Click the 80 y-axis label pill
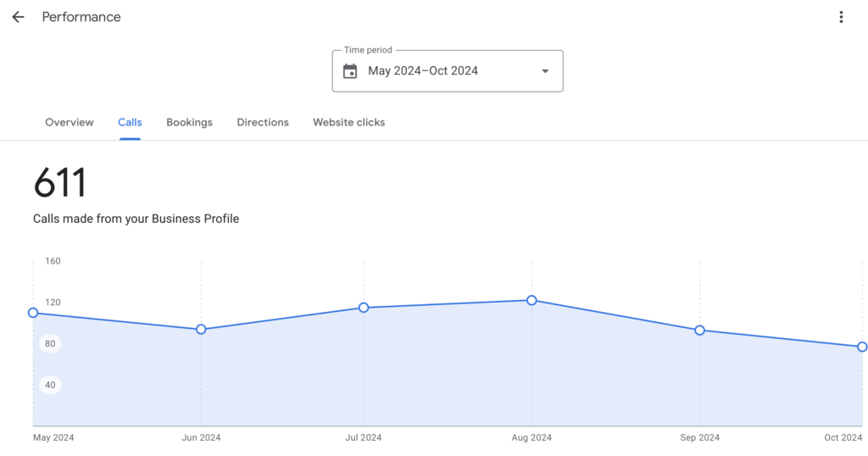868x456 pixels. click(x=51, y=344)
